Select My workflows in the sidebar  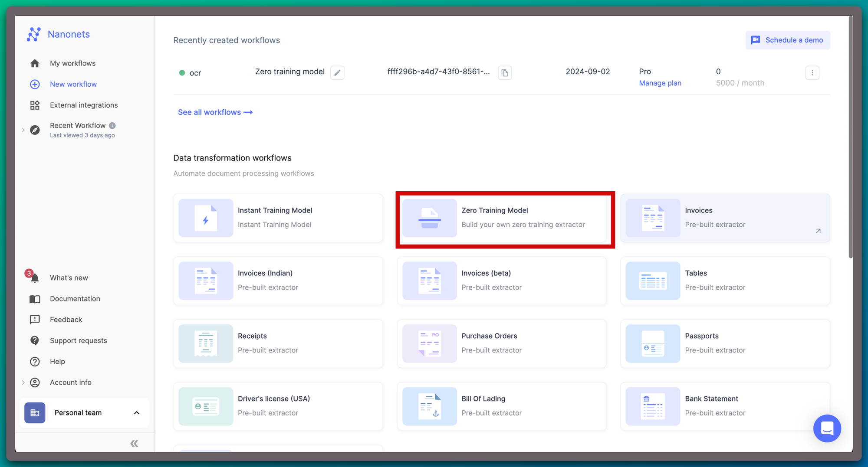pyautogui.click(x=35, y=63)
